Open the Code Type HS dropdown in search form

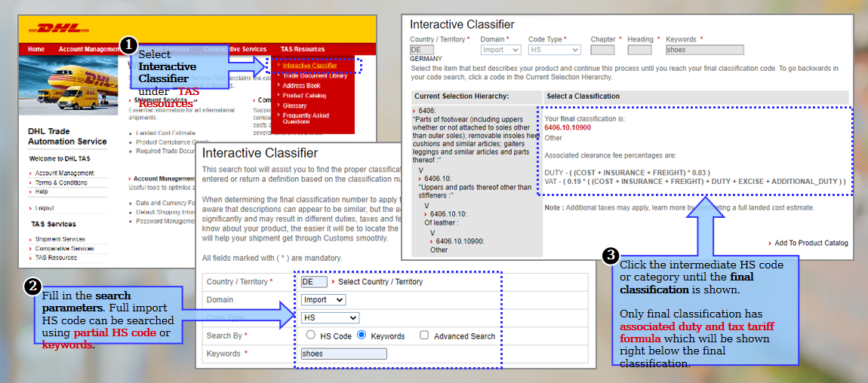[329, 318]
